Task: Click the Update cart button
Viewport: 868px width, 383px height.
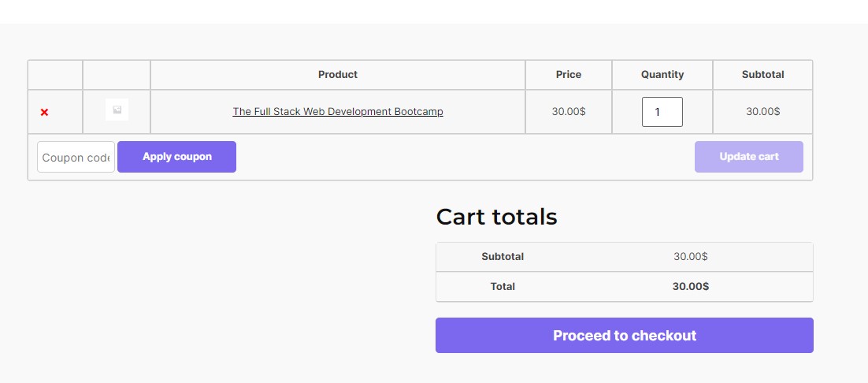Action: click(748, 157)
